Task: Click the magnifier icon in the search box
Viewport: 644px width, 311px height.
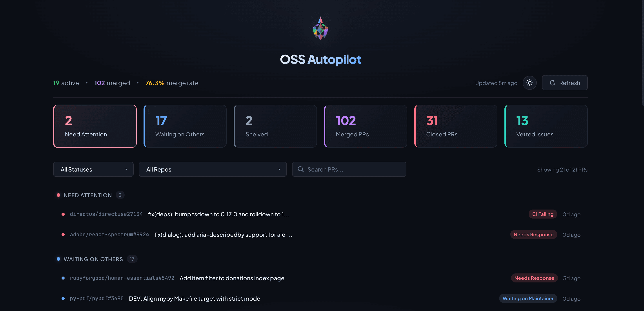Action: pyautogui.click(x=301, y=169)
